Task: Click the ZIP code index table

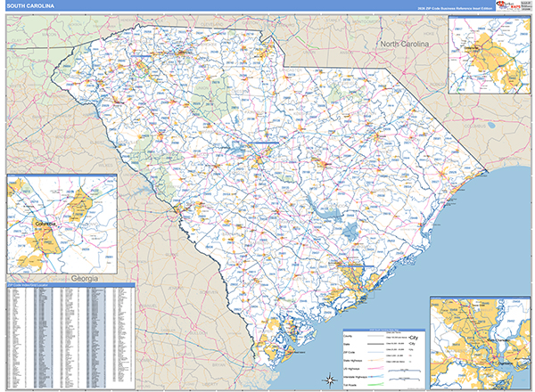Action: (70, 338)
